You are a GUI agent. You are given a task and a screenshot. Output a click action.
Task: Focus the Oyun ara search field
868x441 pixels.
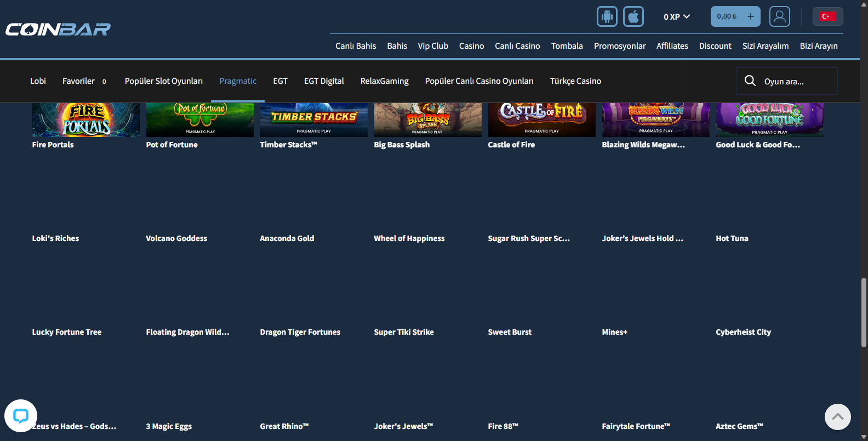pos(787,81)
